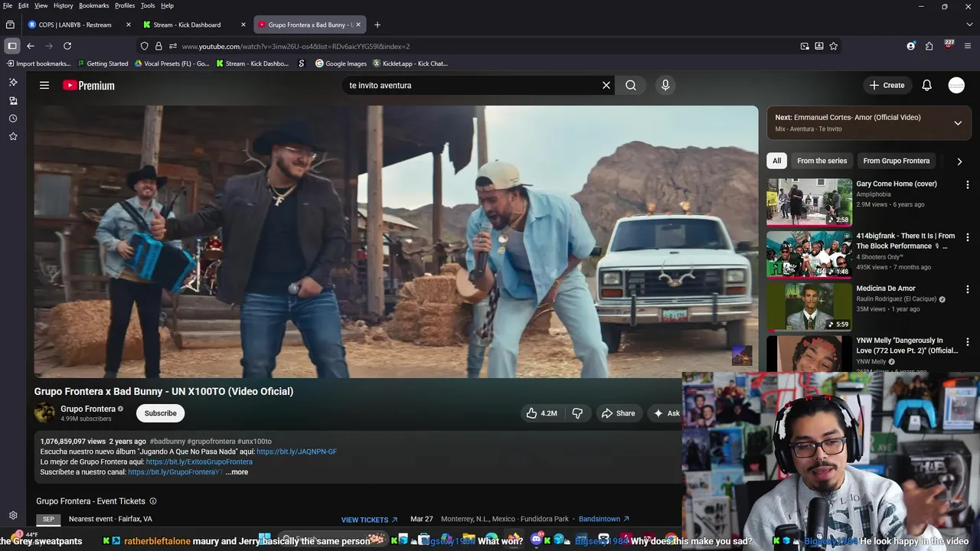Open Medicina De Amor video thumbnail
This screenshot has height=551, width=980.
click(x=809, y=306)
